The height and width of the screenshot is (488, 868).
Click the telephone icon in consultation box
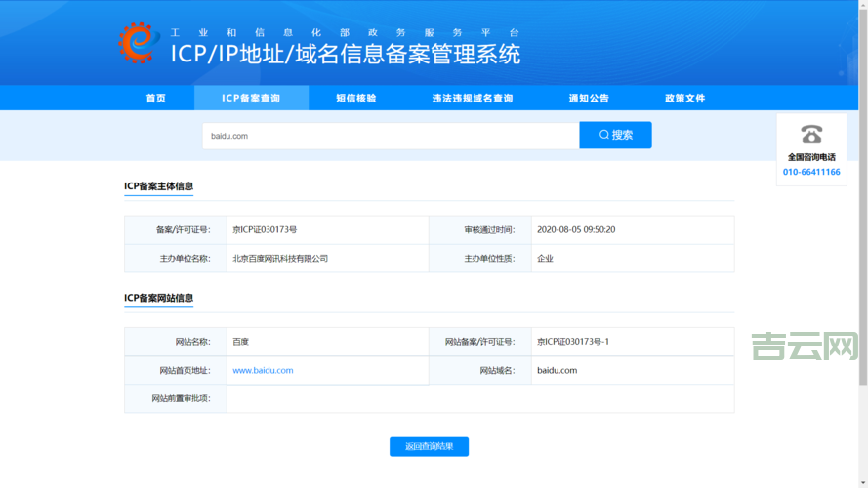(811, 135)
